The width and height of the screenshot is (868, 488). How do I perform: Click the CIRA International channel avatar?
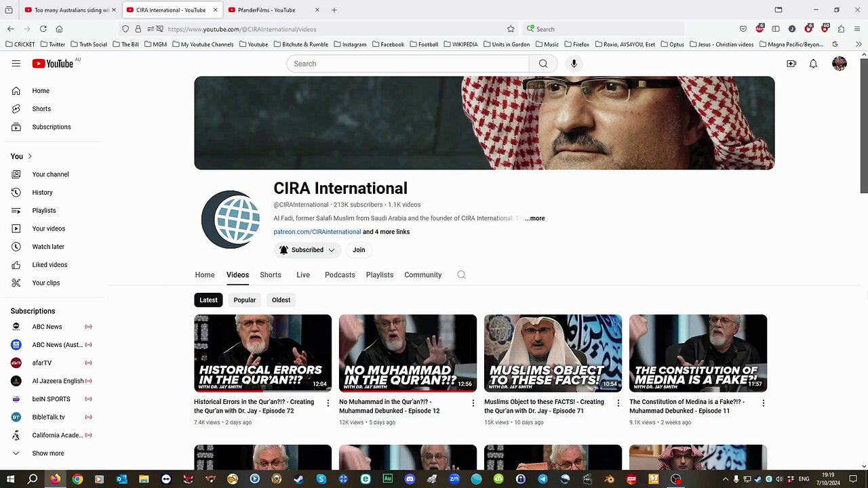(x=231, y=219)
